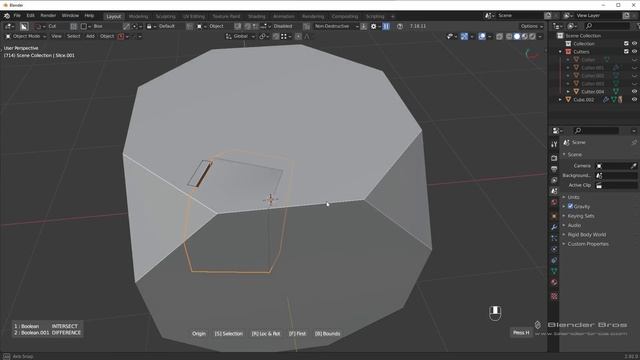Open the Disabled snapping dropdown
Image resolution: width=640 pixels, height=360 pixels.
point(278,26)
